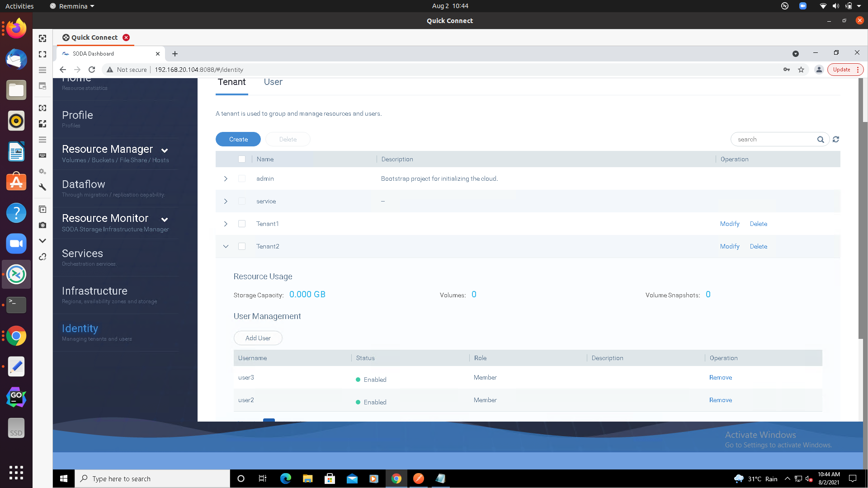Remove user3 from Tenant2
This screenshot has width=868, height=488.
pyautogui.click(x=721, y=377)
